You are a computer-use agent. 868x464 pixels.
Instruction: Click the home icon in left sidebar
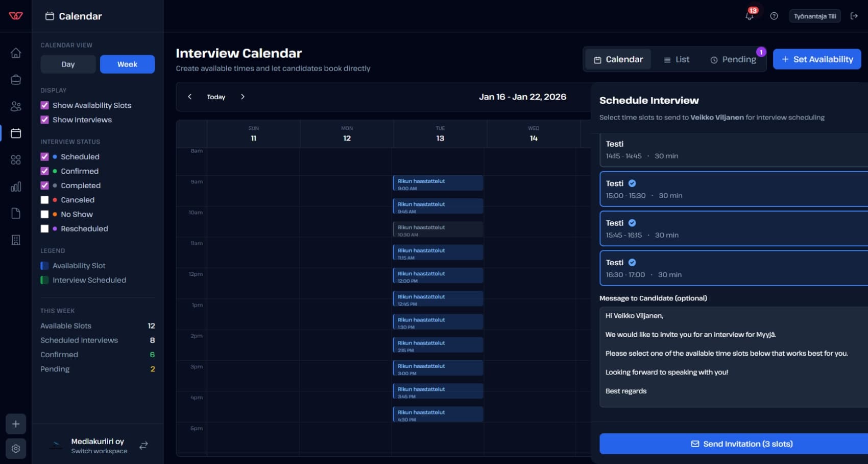click(16, 53)
